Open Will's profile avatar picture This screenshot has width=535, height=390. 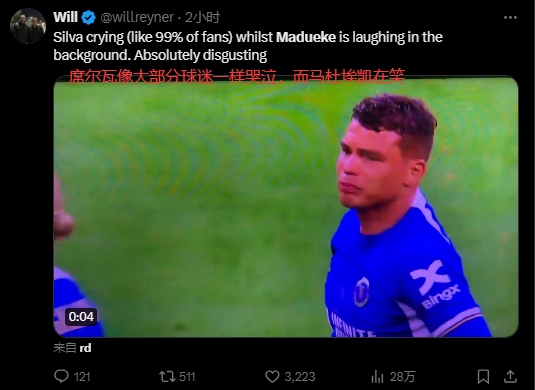[28, 26]
